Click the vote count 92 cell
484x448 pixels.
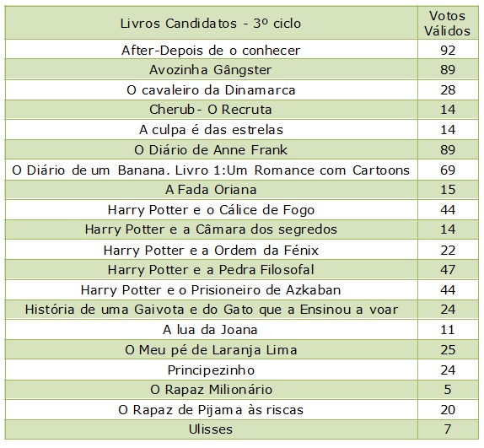tap(448, 50)
